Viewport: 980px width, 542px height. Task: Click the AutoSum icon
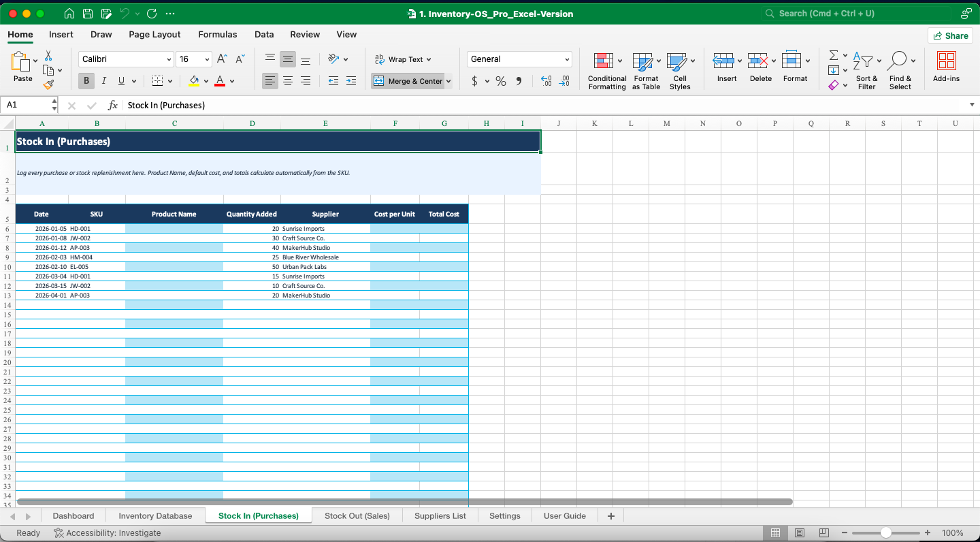click(x=833, y=54)
